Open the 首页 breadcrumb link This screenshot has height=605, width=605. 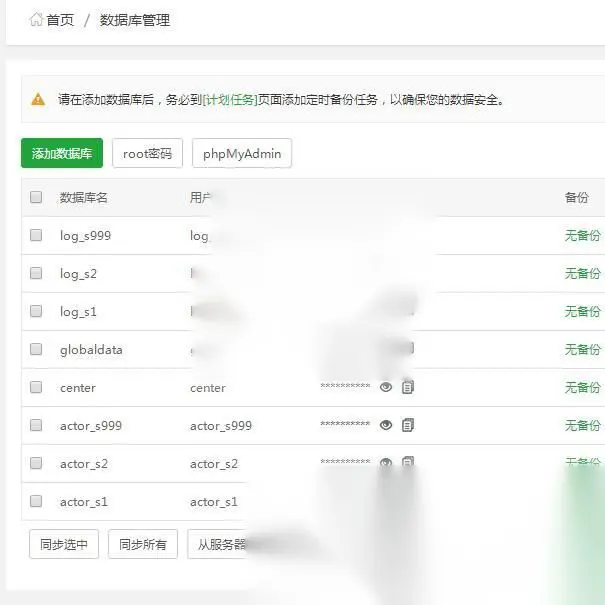(60, 20)
